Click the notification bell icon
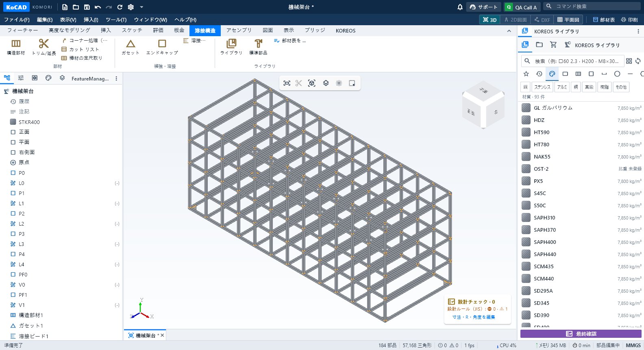The width and height of the screenshot is (644, 350). click(x=460, y=7)
